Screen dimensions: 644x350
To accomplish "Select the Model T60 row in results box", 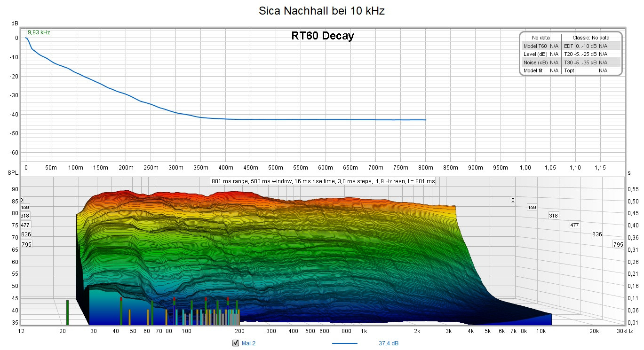I will point(541,46).
